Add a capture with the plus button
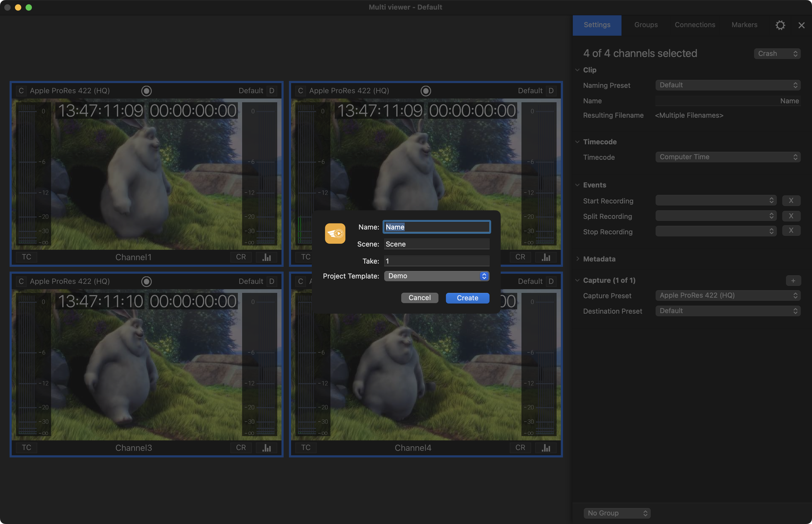 point(793,281)
